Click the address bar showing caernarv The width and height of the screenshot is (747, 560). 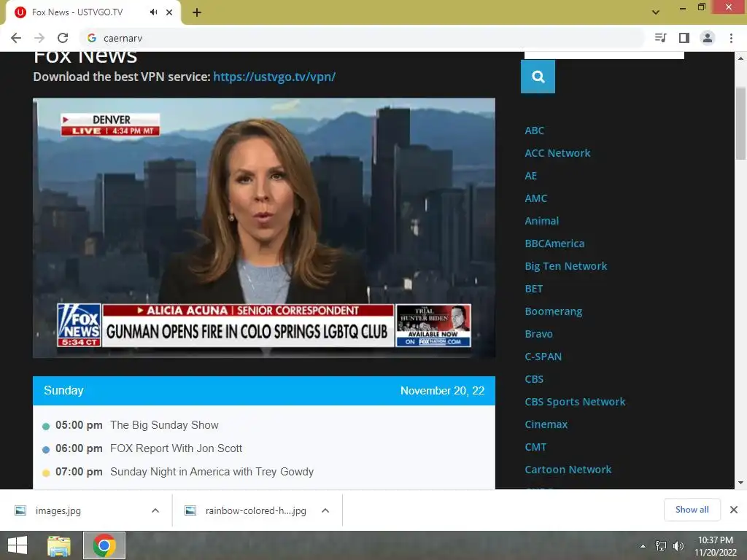pos(362,38)
